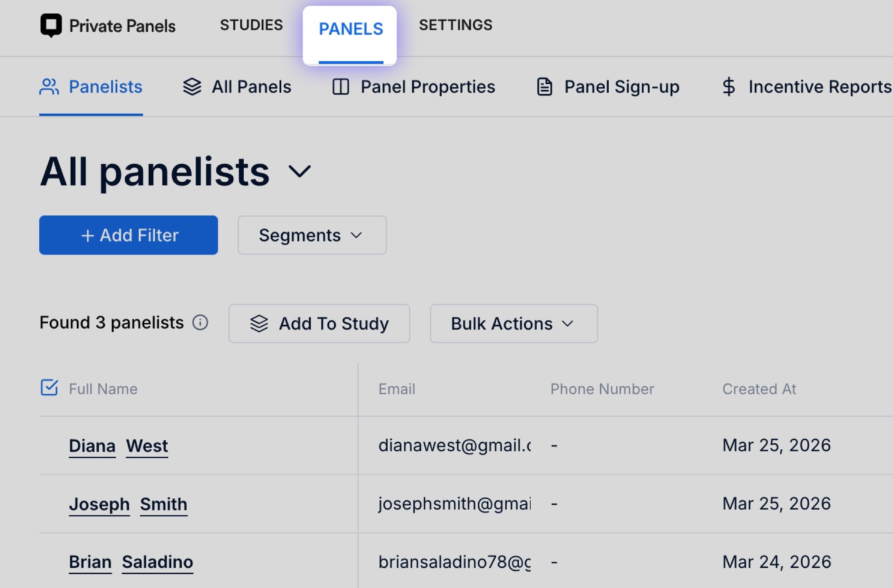The image size is (893, 588).
Task: Open the Segments dropdown
Action: point(312,235)
